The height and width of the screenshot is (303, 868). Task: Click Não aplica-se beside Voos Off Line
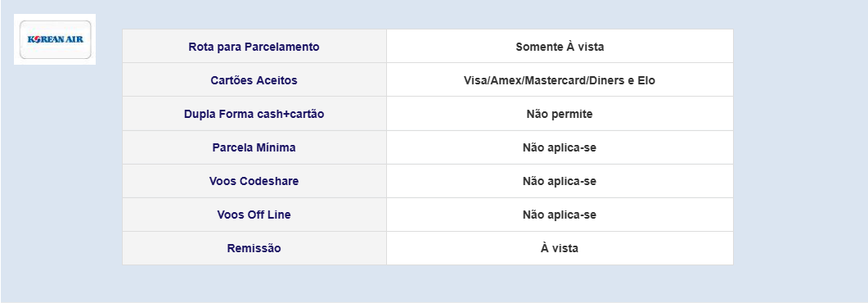click(x=559, y=215)
